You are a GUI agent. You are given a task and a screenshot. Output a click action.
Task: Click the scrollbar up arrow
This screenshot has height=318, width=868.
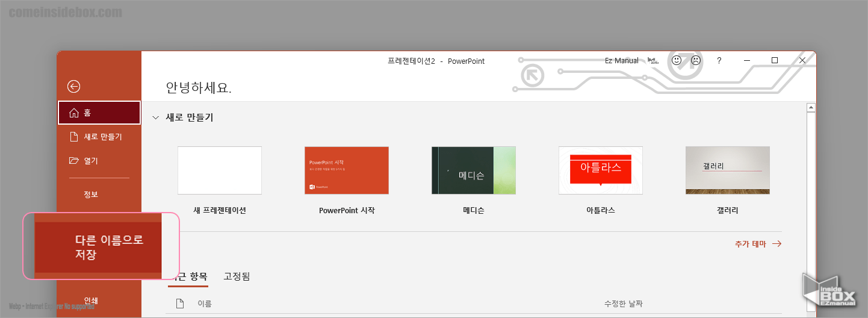811,108
